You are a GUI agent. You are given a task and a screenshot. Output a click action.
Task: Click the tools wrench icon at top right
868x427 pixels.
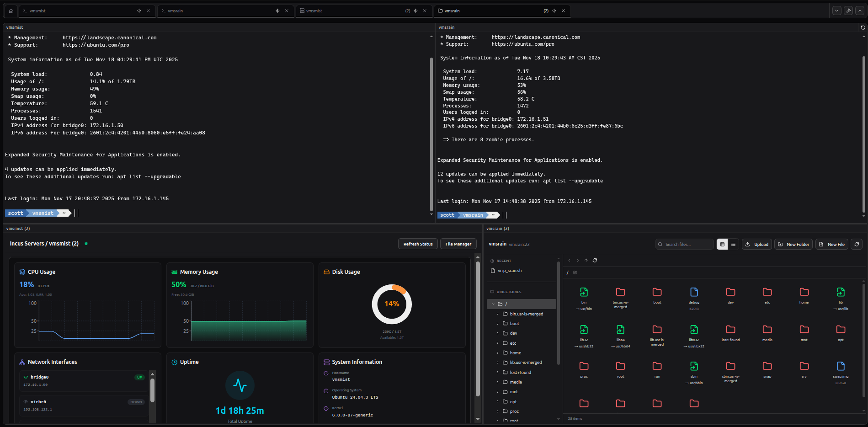(848, 11)
